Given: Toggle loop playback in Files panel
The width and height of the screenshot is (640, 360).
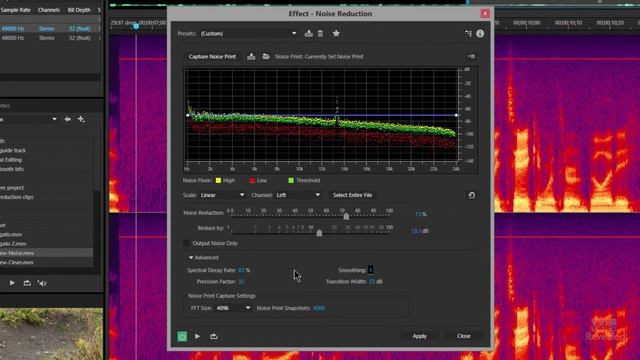Looking at the screenshot, I should (x=27, y=283).
